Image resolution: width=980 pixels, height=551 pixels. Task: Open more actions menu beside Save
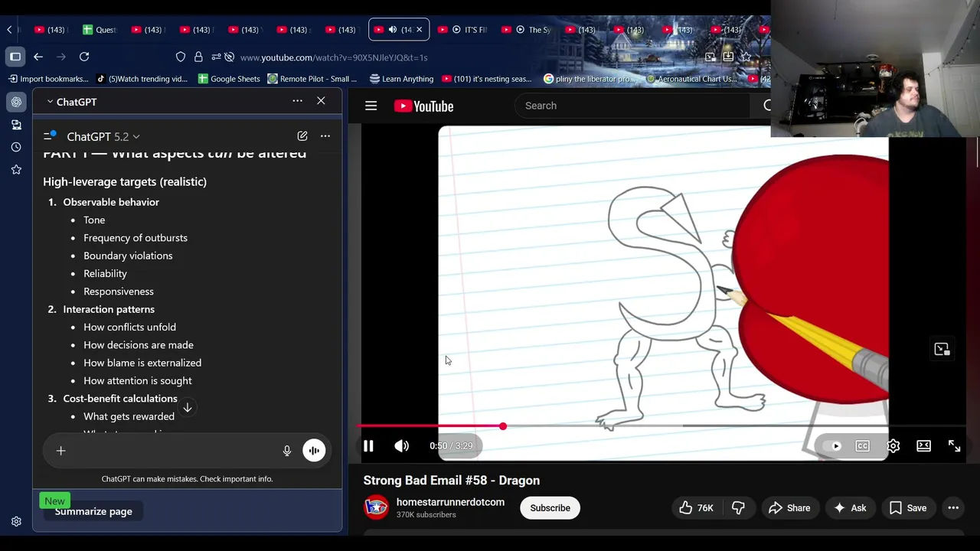coord(953,508)
